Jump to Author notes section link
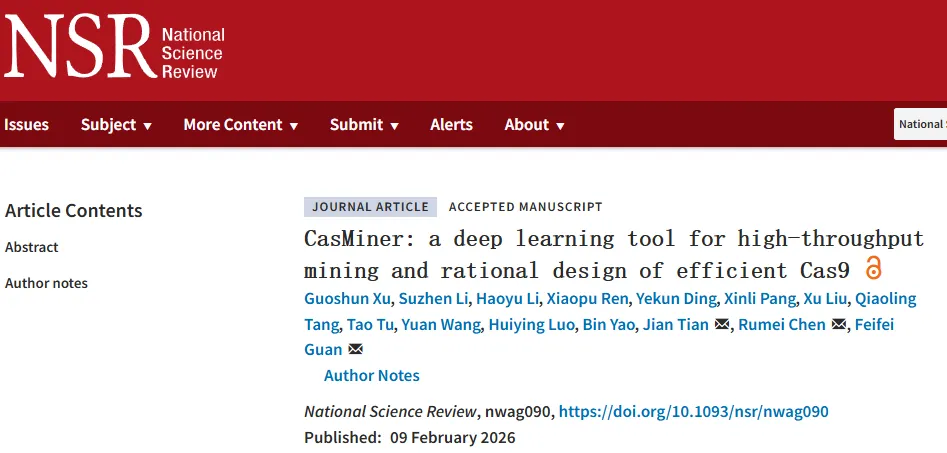The height and width of the screenshot is (453, 947). coord(46,283)
